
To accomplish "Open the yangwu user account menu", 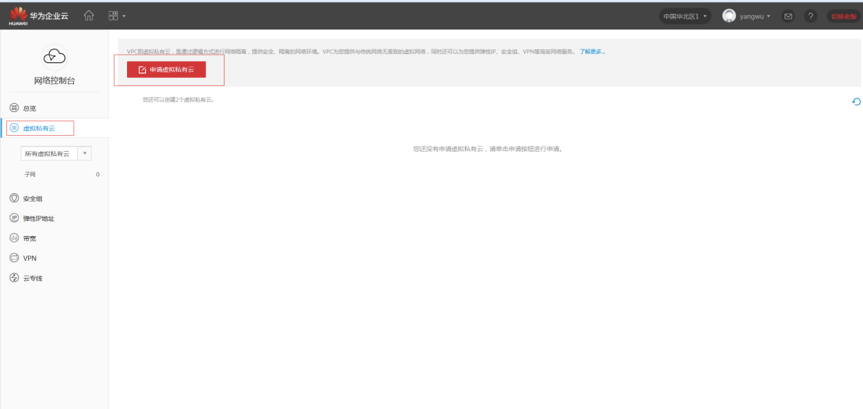I will pos(747,16).
